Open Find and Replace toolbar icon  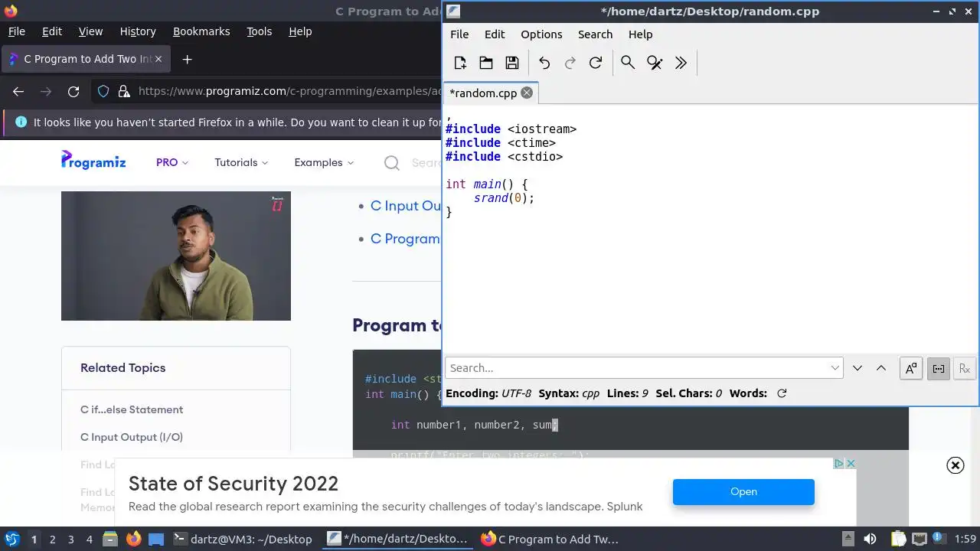coord(655,63)
